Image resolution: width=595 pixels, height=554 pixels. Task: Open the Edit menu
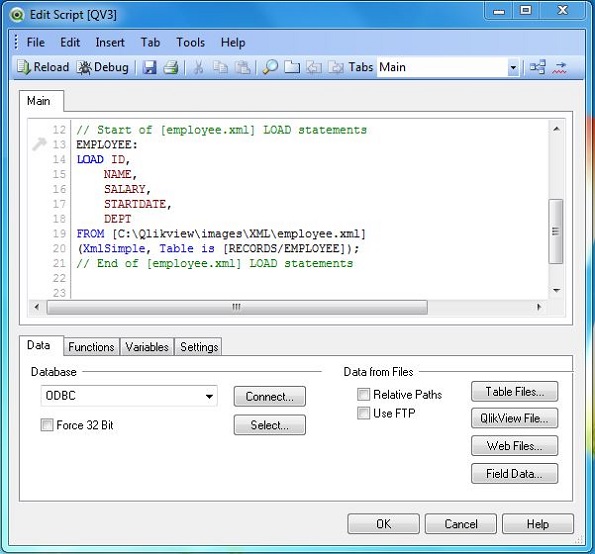pos(70,42)
